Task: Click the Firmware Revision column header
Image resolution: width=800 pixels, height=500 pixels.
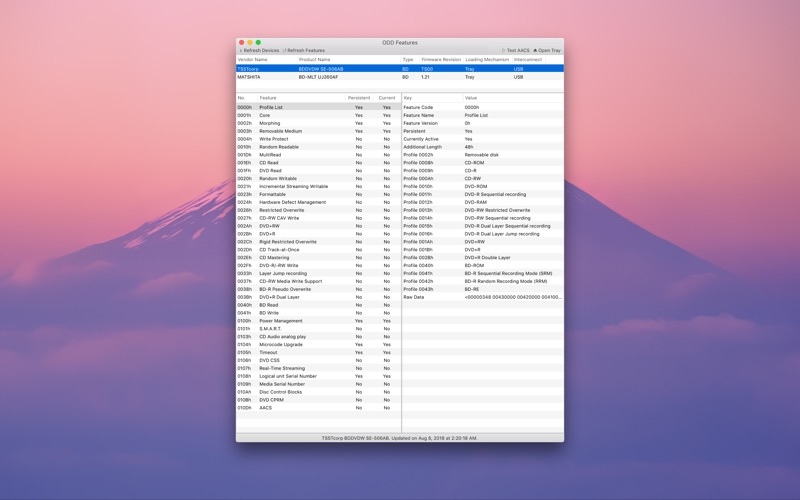Action: [x=441, y=60]
